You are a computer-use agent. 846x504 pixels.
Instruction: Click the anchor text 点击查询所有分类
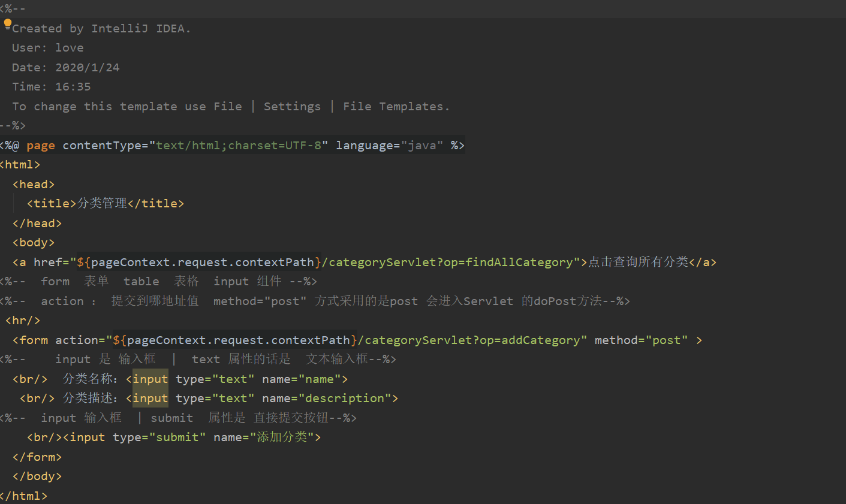pyautogui.click(x=638, y=262)
